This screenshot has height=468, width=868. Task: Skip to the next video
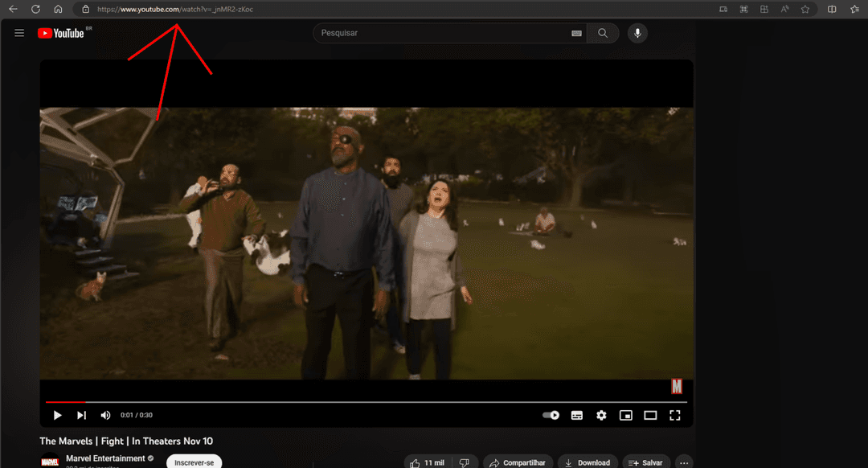click(81, 415)
